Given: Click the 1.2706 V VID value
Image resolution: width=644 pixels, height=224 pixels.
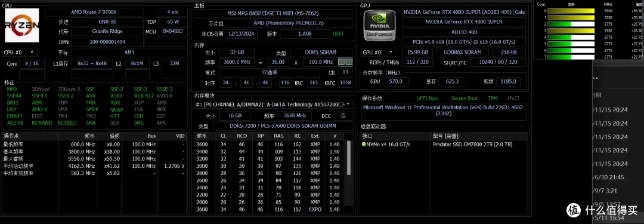Looking at the screenshot, I should click(175, 166).
